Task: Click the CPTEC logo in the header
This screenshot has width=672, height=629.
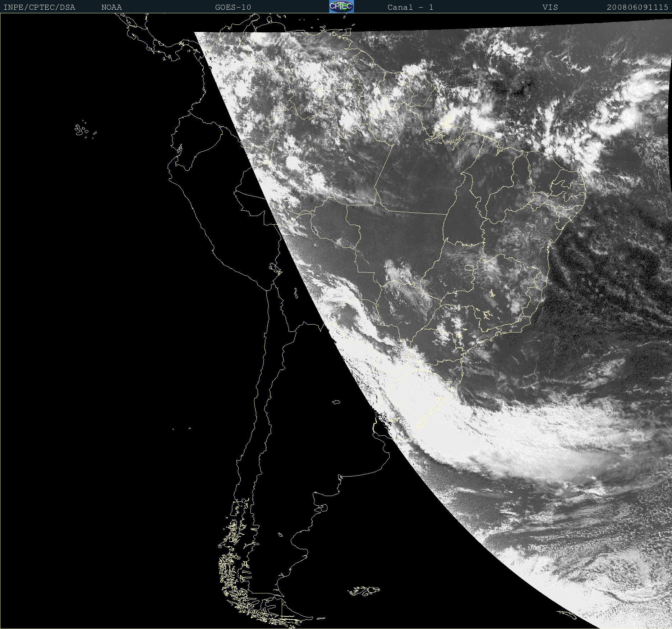Action: pos(341,6)
